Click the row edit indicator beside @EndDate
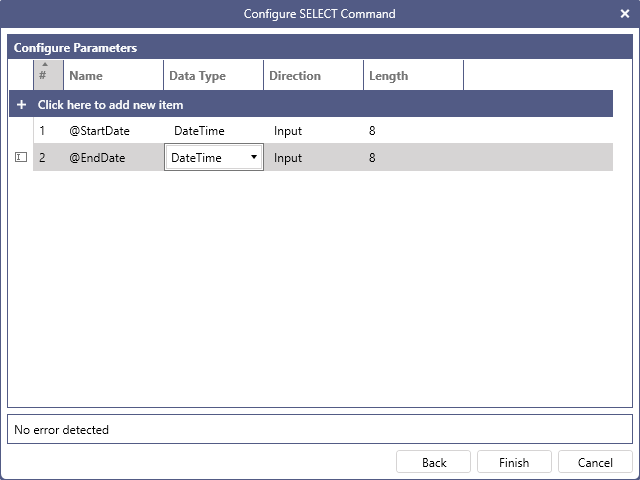The image size is (640, 480). click(21, 157)
